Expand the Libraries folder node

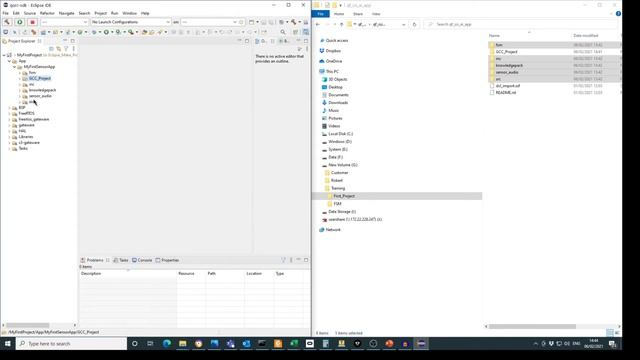9,137
